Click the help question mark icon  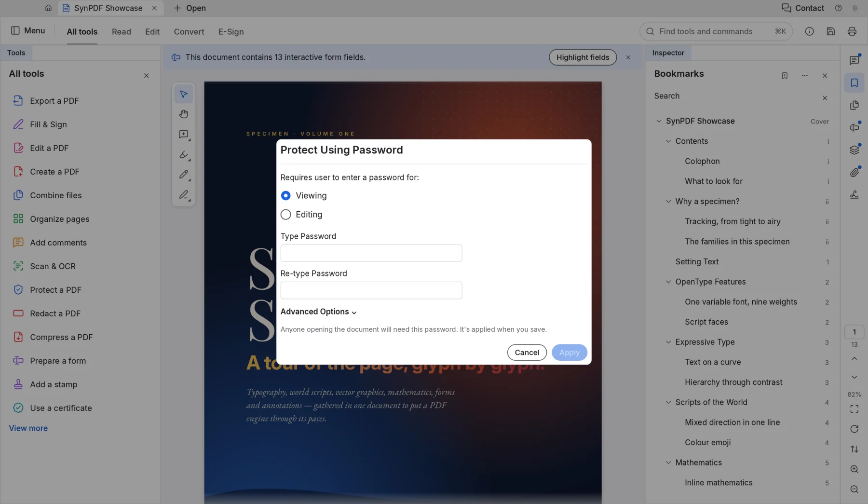[x=838, y=8]
